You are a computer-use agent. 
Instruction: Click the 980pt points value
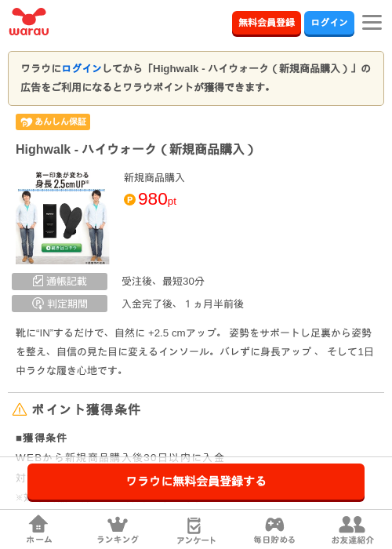pos(157,199)
